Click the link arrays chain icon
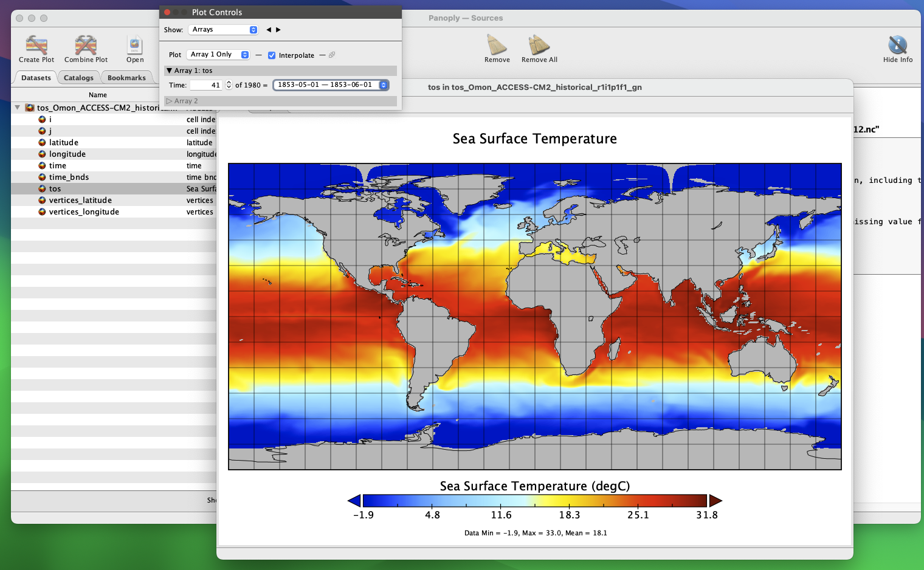Viewport: 924px width, 570px height. [332, 55]
